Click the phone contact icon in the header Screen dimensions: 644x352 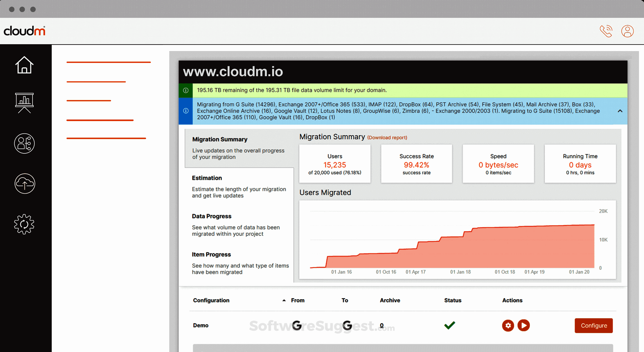click(x=606, y=31)
